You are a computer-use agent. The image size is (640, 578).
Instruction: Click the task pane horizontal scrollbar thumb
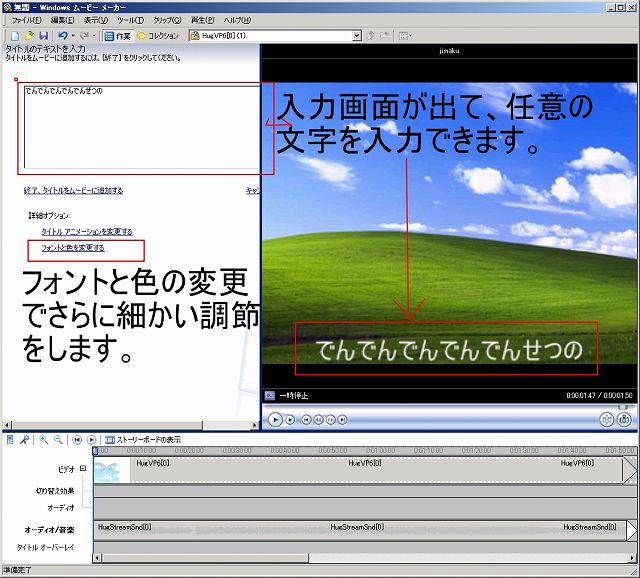click(108, 425)
